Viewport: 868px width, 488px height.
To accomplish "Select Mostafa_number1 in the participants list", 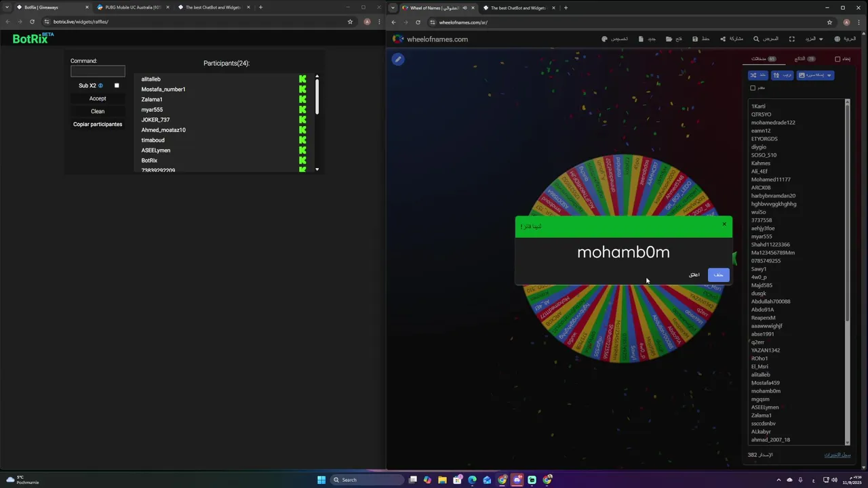I will [163, 89].
